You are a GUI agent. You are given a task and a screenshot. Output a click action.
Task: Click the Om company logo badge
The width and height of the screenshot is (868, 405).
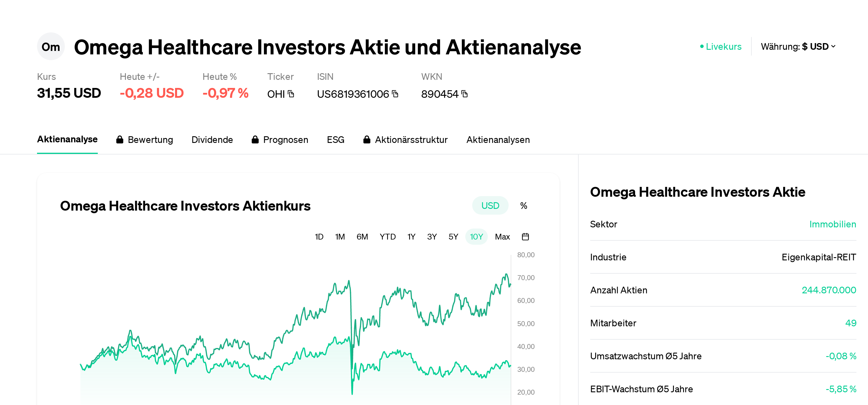point(51,47)
